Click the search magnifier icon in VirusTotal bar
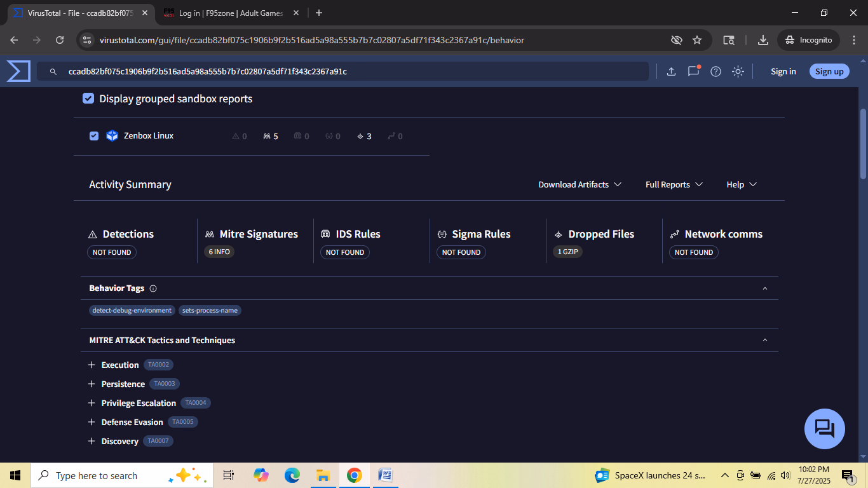 click(54, 72)
